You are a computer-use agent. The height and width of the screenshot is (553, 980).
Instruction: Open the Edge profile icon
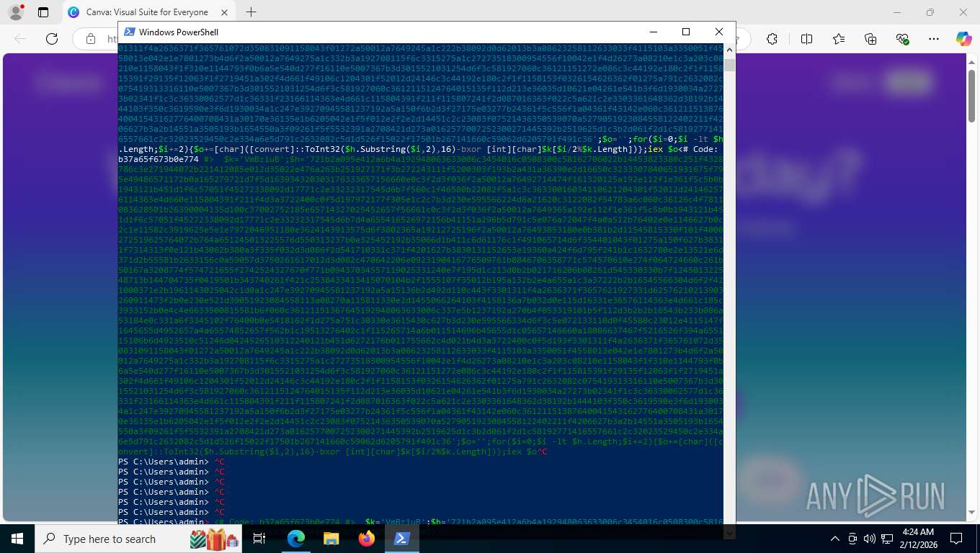[x=15, y=12]
